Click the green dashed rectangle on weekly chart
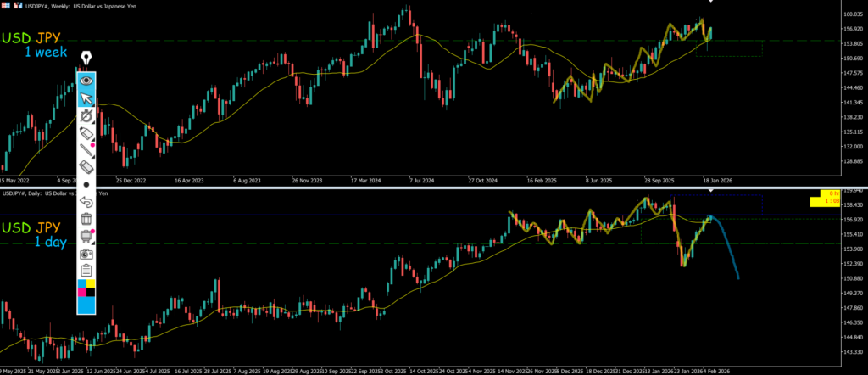868x375 pixels. click(x=729, y=48)
